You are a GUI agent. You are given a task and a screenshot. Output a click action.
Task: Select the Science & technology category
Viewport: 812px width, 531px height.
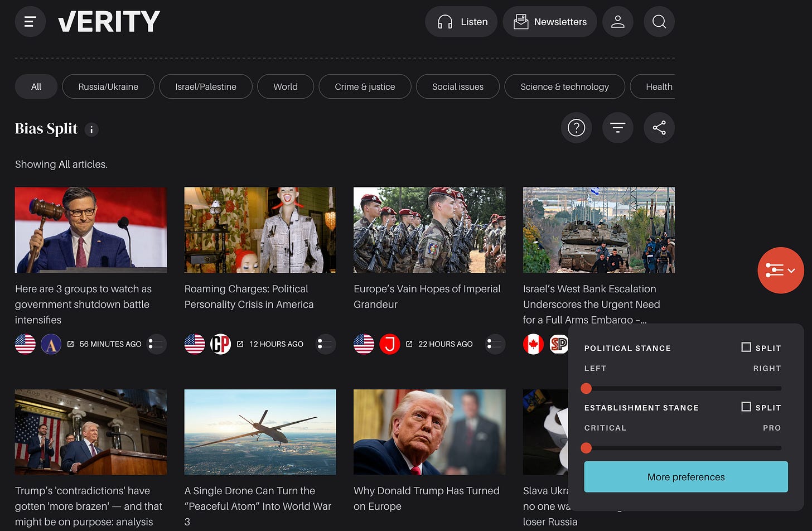click(564, 86)
